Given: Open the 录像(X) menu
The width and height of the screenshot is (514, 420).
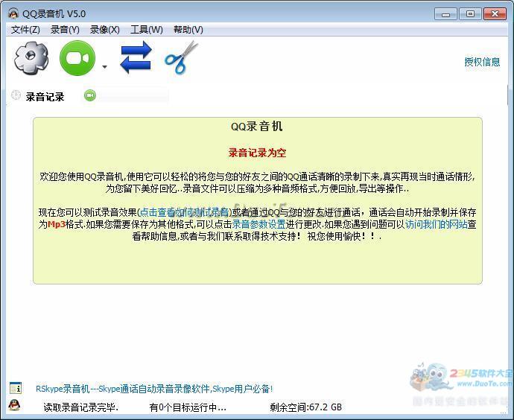Looking at the screenshot, I should pyautogui.click(x=104, y=30).
